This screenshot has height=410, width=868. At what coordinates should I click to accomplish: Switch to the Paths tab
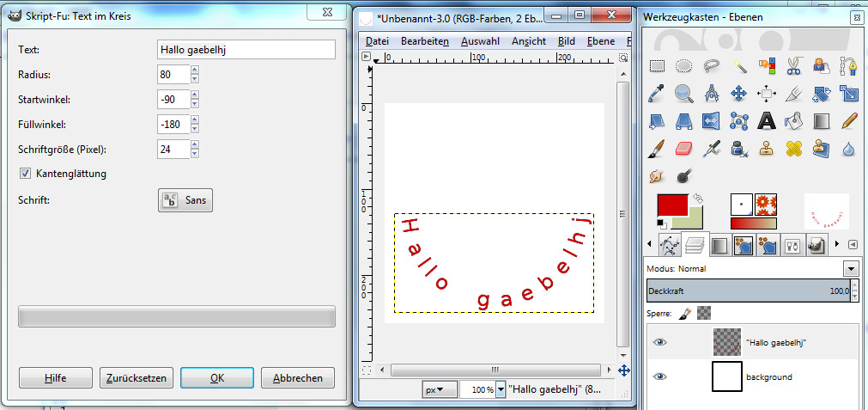pos(671,245)
